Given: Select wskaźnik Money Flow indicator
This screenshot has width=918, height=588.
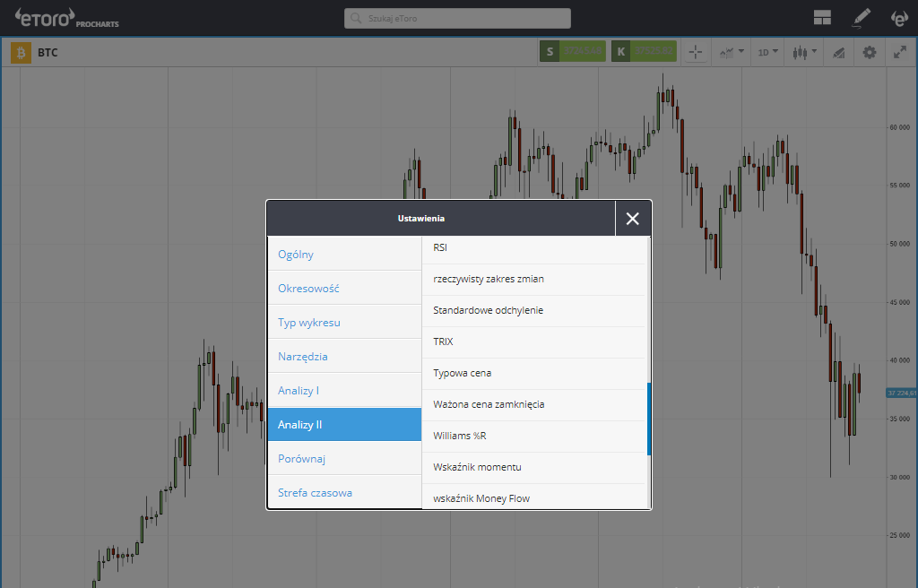Looking at the screenshot, I should pos(533,497).
